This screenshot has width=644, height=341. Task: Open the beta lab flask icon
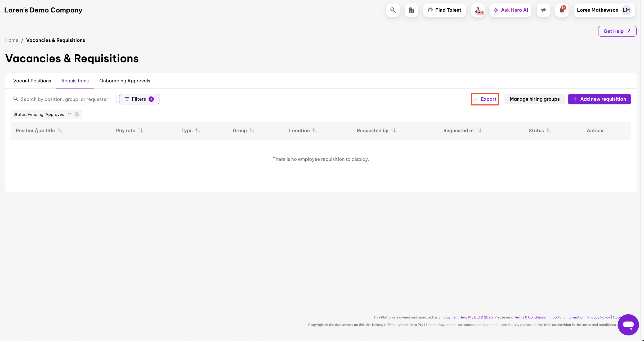click(x=478, y=10)
